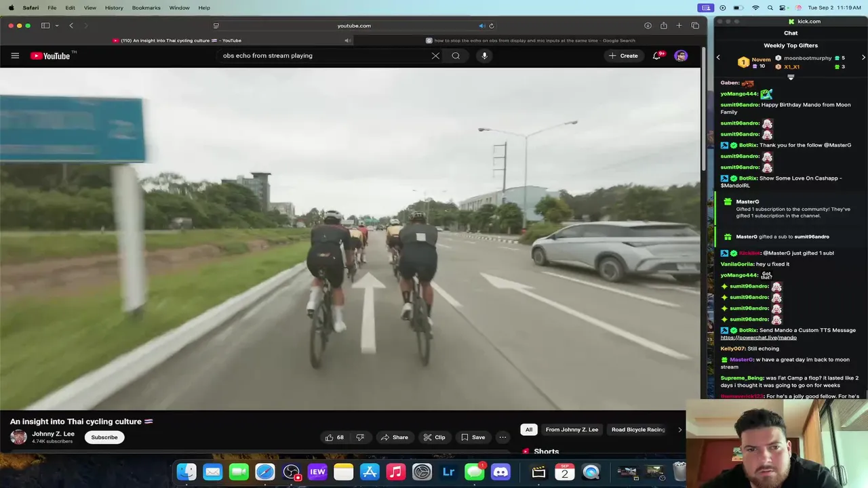Open App Store from the Dock

(370, 472)
